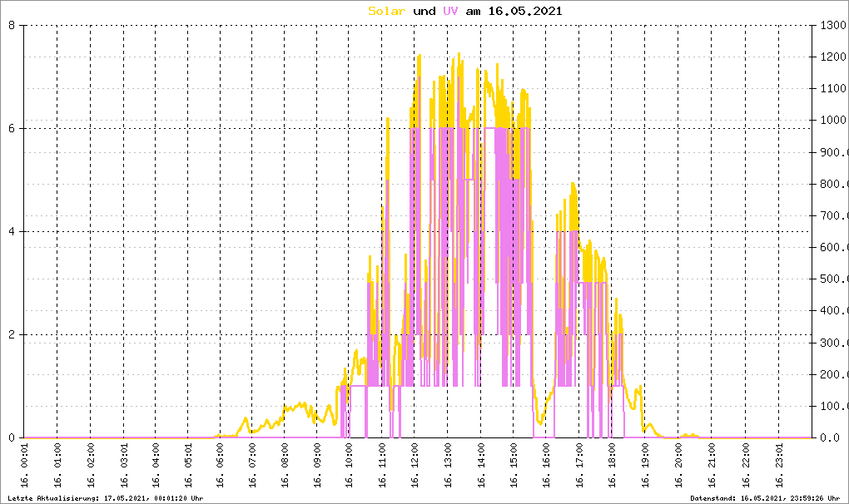The height and width of the screenshot is (504, 849).
Task: Click the left axis label '0'
Action: [x=12, y=438]
